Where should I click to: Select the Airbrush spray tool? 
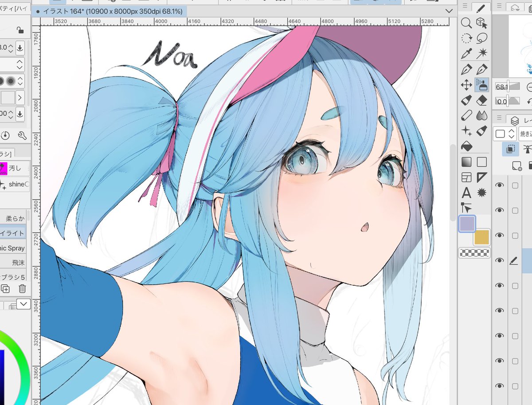coord(481,85)
